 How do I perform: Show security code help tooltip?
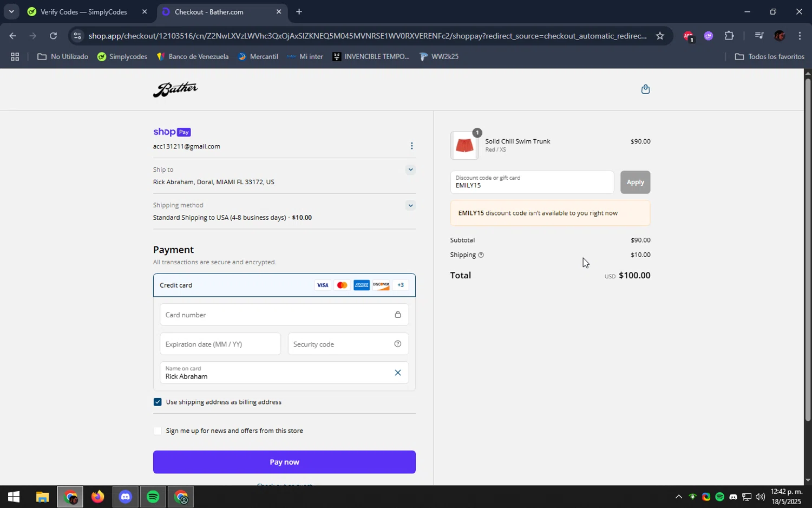397,344
